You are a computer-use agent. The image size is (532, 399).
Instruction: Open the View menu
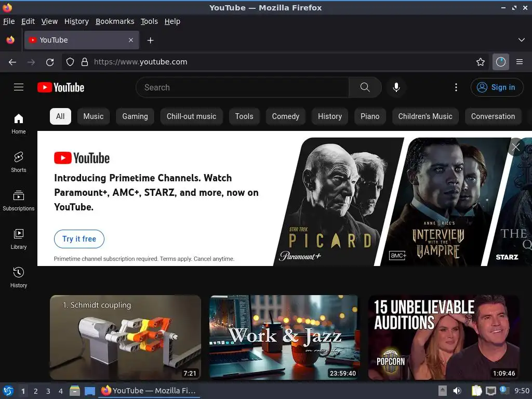click(x=49, y=21)
